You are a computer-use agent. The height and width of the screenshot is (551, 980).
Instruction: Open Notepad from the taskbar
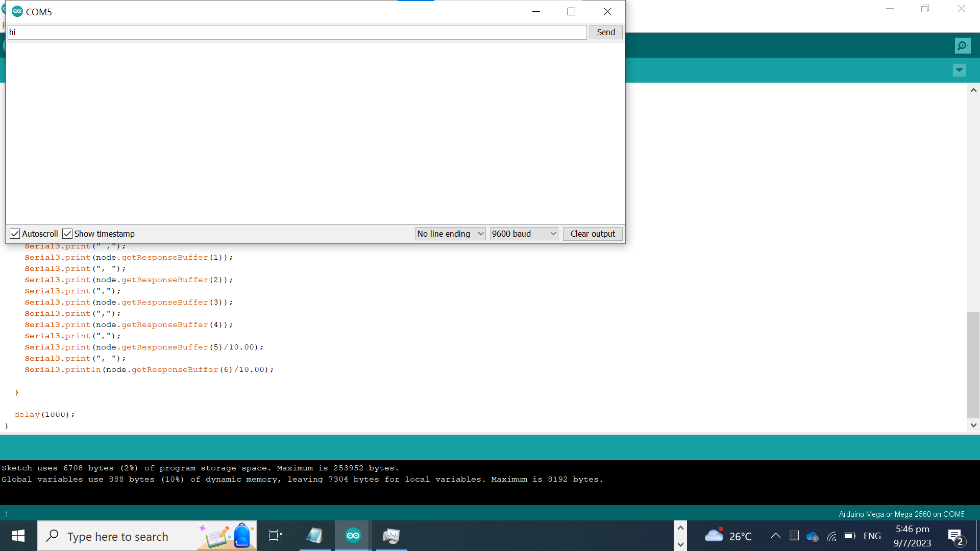[x=314, y=536]
